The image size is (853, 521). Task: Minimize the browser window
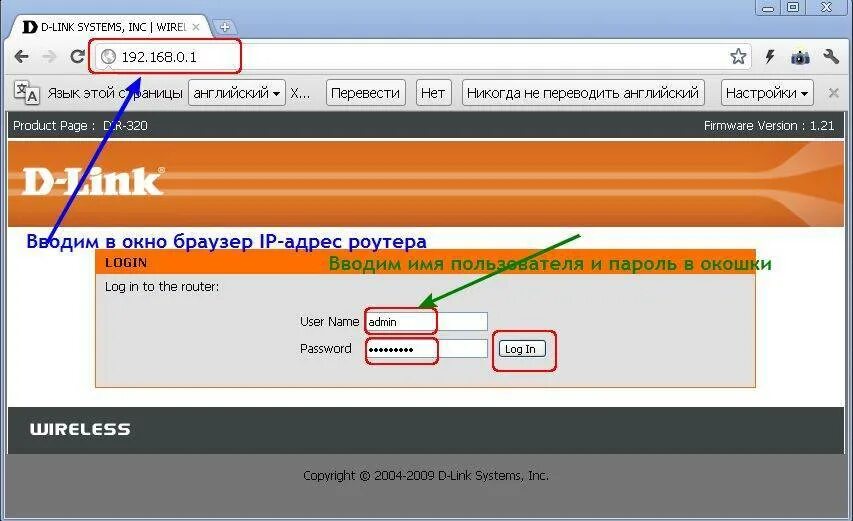click(768, 7)
